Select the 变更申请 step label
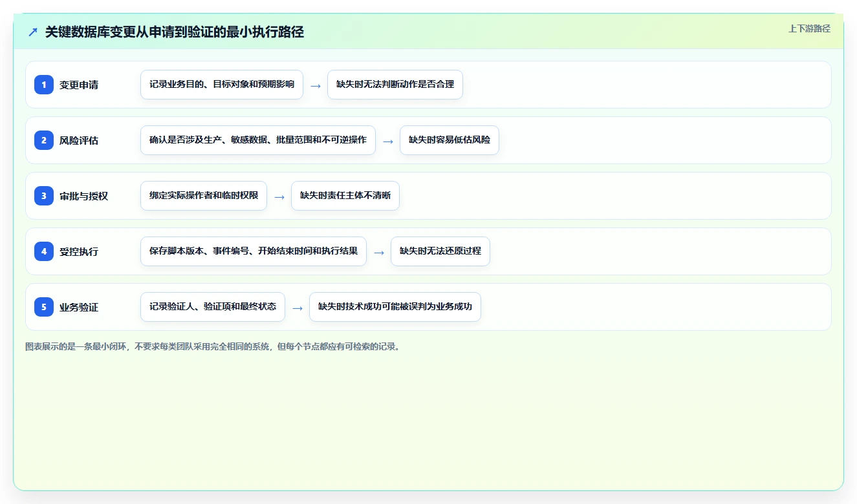The image size is (857, 504). (79, 85)
